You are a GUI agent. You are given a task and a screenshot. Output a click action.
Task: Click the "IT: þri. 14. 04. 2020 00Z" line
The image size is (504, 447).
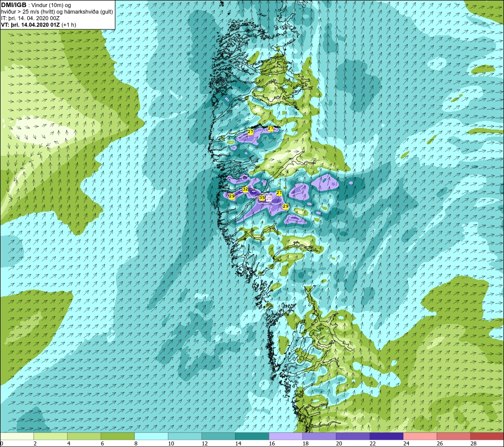pyautogui.click(x=30, y=18)
